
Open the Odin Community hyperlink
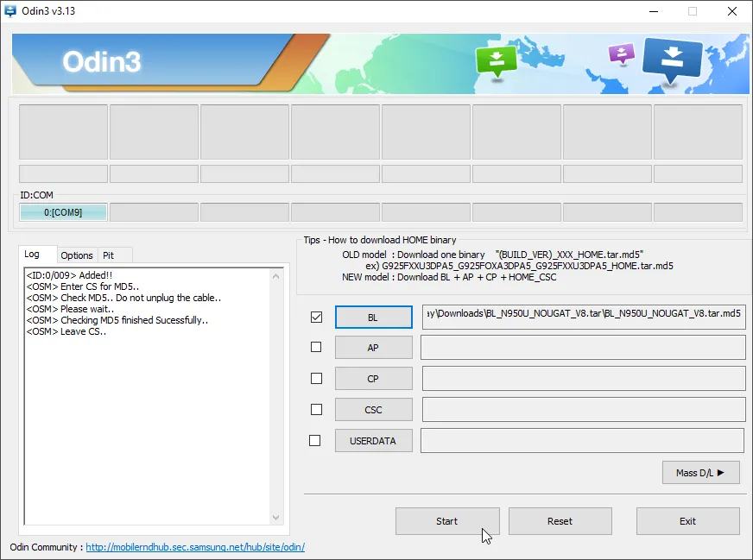tap(194, 547)
